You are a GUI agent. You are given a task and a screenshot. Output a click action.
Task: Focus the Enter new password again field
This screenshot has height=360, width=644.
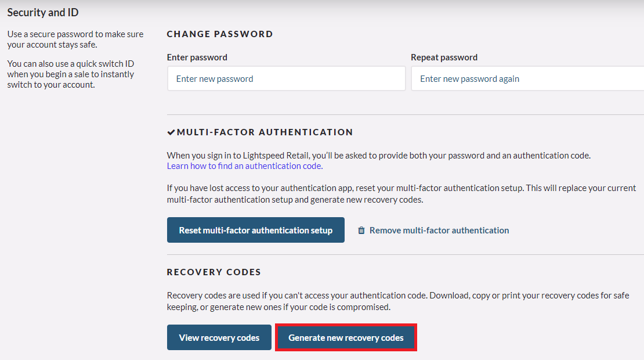(528, 78)
